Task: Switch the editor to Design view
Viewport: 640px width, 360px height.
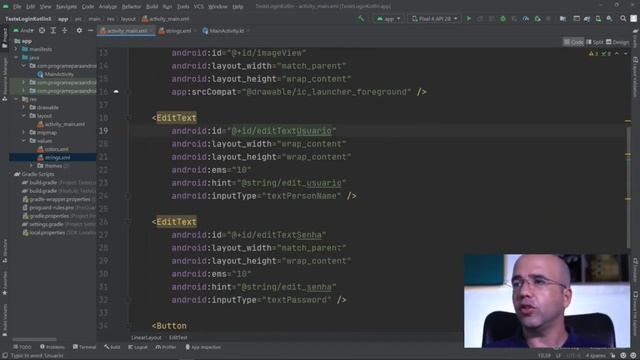Action: 618,42
